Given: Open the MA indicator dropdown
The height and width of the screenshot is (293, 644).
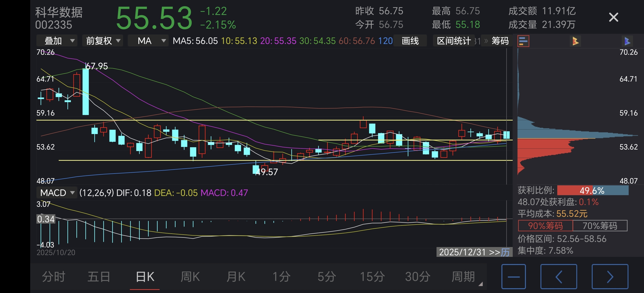Looking at the screenshot, I should (x=148, y=41).
